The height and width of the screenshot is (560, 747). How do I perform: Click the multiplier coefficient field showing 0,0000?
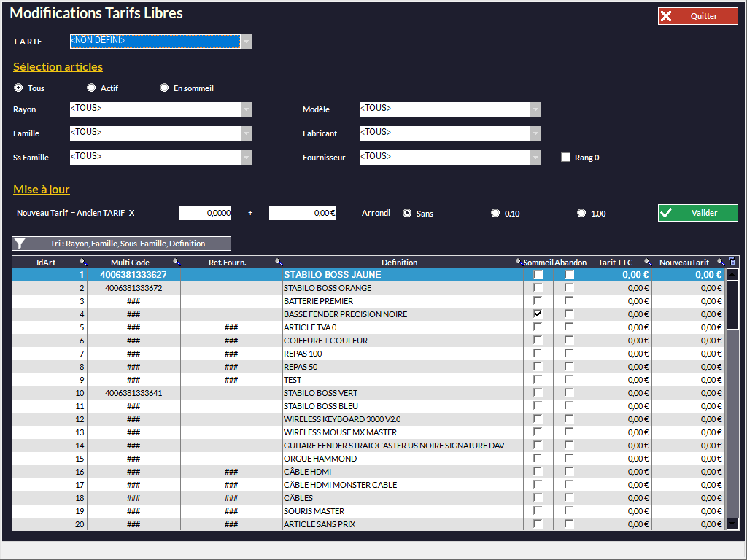click(206, 213)
